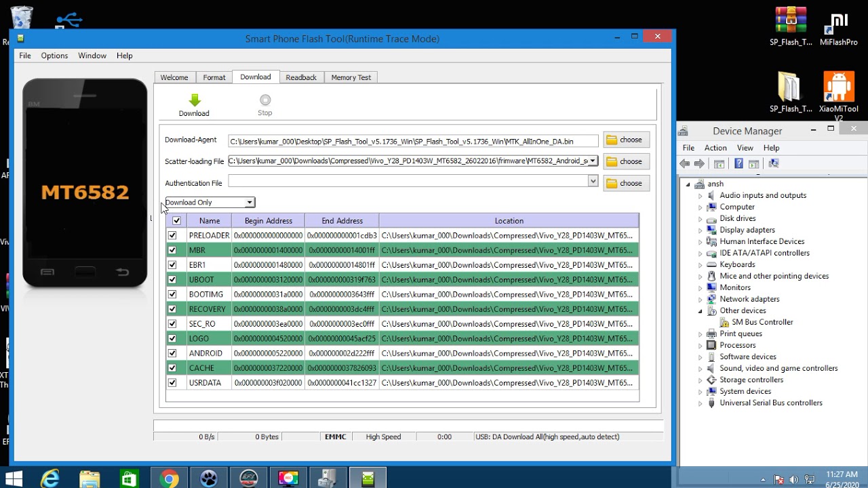Open Windows Store from taskbar
Screen dimensions: 868x488
(x=129, y=479)
